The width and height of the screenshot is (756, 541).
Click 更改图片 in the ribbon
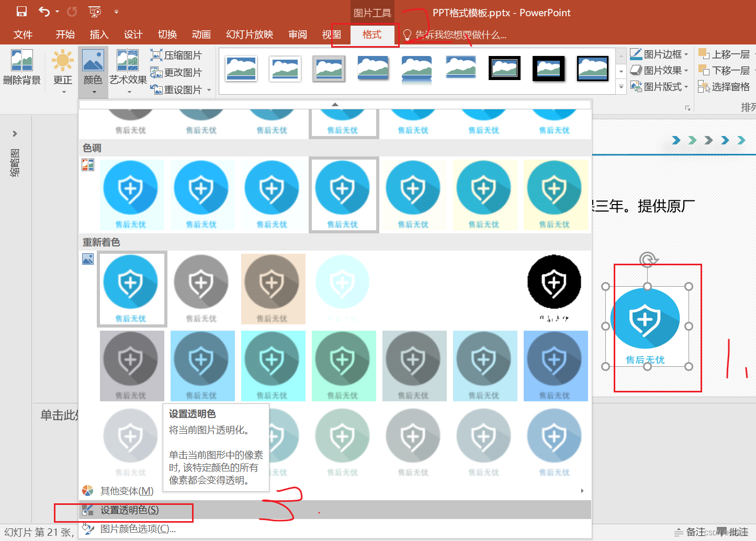176,72
